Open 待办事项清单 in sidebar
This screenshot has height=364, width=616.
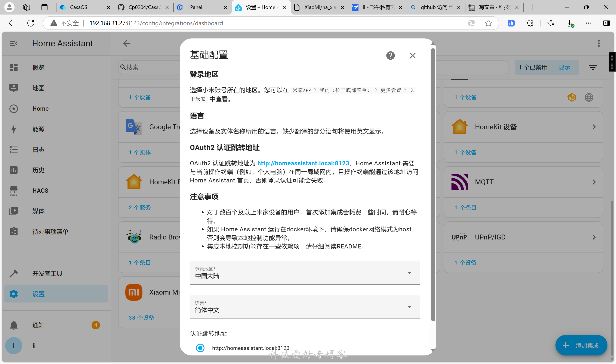(x=56, y=232)
